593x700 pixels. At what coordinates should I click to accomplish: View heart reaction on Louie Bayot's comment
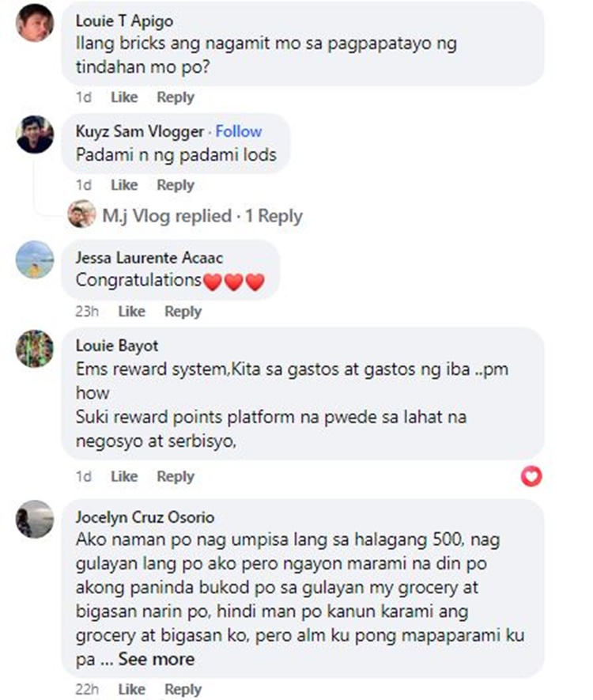[531, 476]
